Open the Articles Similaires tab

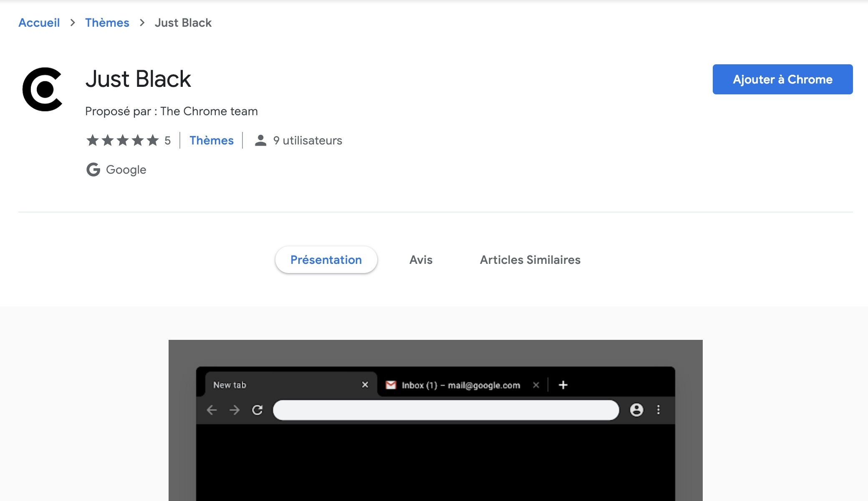[530, 260]
